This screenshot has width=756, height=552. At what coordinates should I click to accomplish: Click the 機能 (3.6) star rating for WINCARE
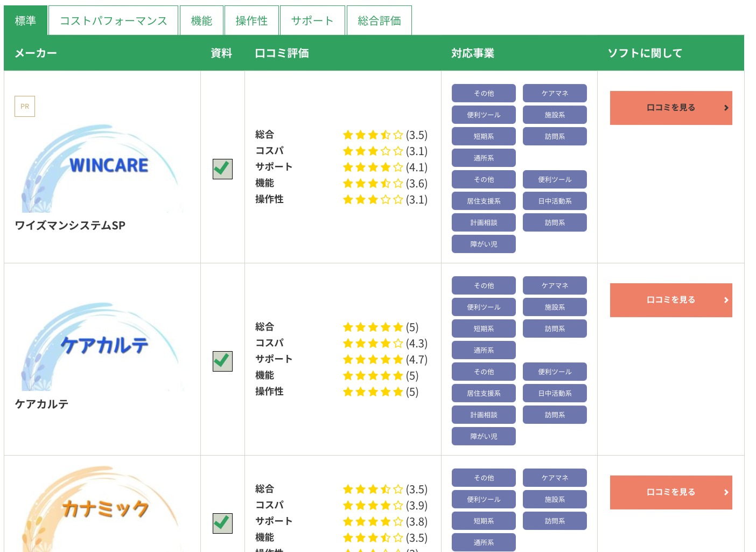[x=385, y=183]
